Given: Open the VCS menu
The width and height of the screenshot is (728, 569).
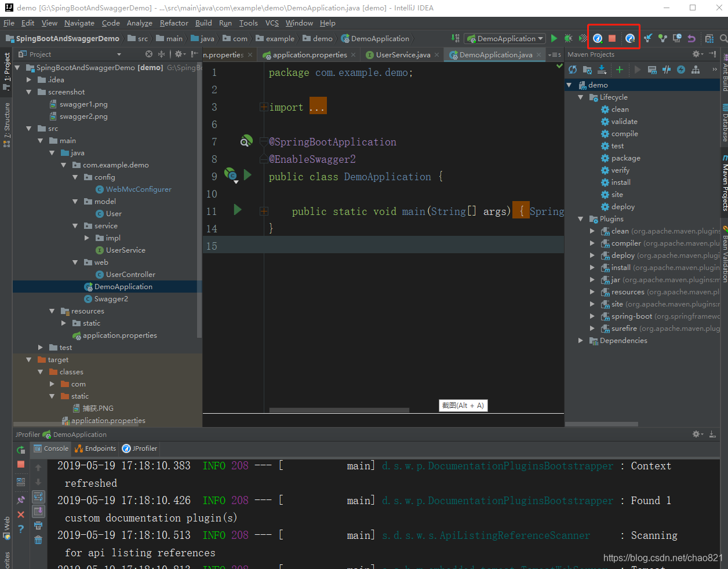Looking at the screenshot, I should tap(272, 23).
